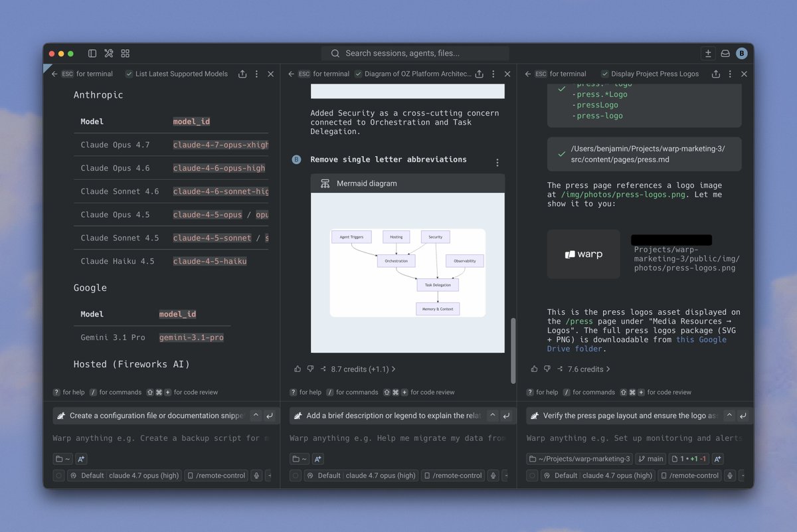The width and height of the screenshot is (797, 532).
Task: Toggle AI sparkle icon in Diagram of OZ pane
Action: tap(317, 459)
